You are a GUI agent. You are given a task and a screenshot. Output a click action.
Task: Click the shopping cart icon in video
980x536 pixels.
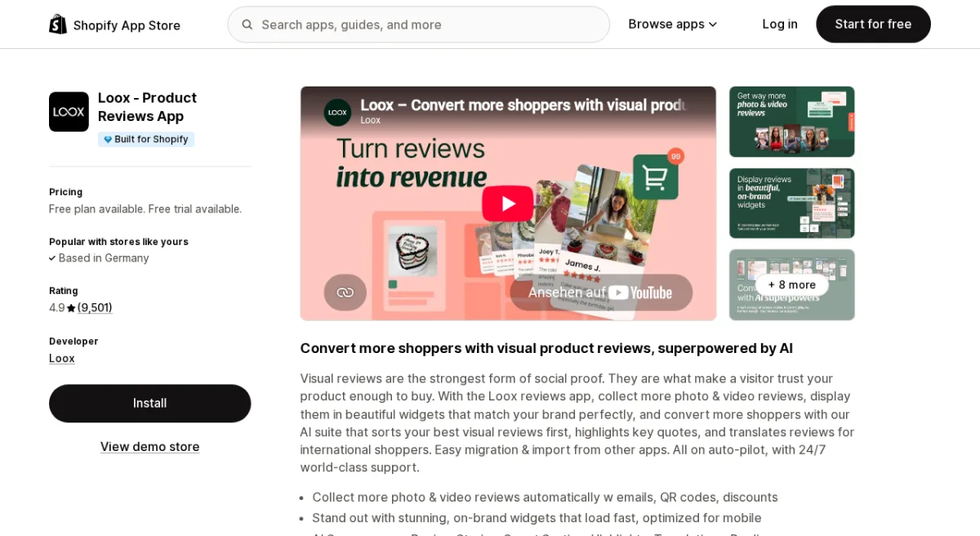[656, 176]
